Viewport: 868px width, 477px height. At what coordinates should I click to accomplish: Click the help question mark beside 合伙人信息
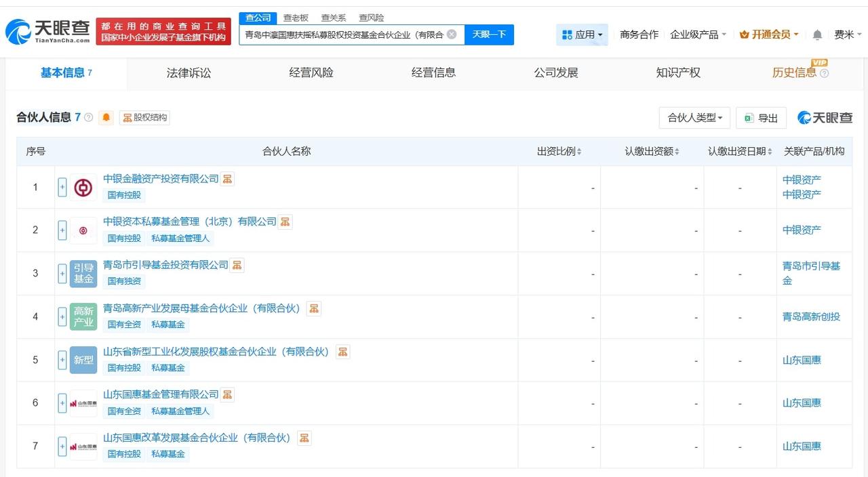(x=88, y=117)
